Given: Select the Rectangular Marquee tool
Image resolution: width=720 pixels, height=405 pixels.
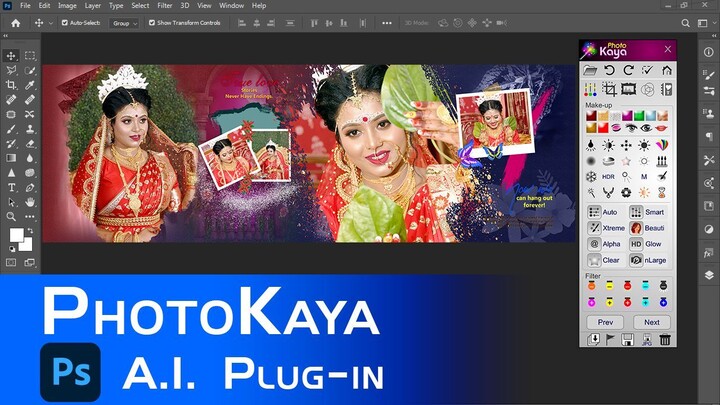Looking at the screenshot, I should (x=30, y=56).
